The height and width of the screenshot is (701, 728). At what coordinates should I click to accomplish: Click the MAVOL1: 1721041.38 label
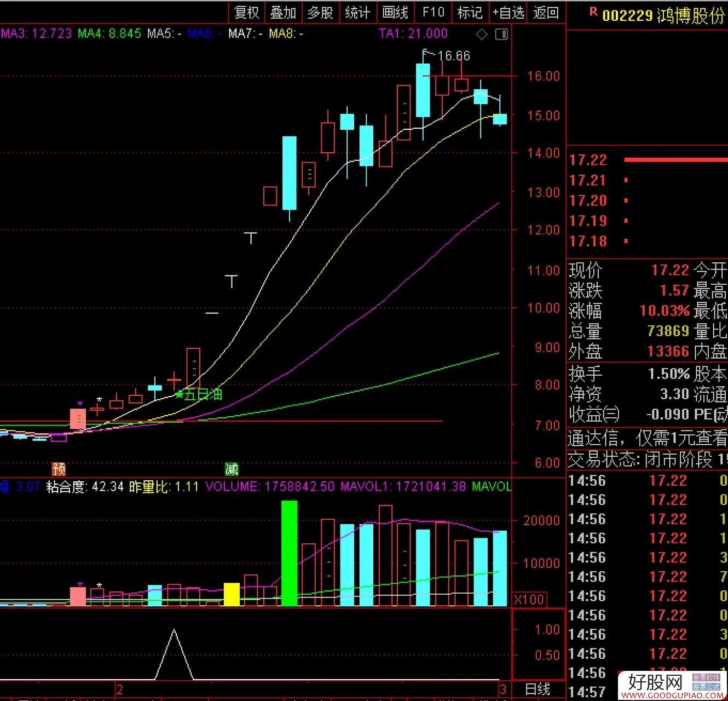coord(403,486)
